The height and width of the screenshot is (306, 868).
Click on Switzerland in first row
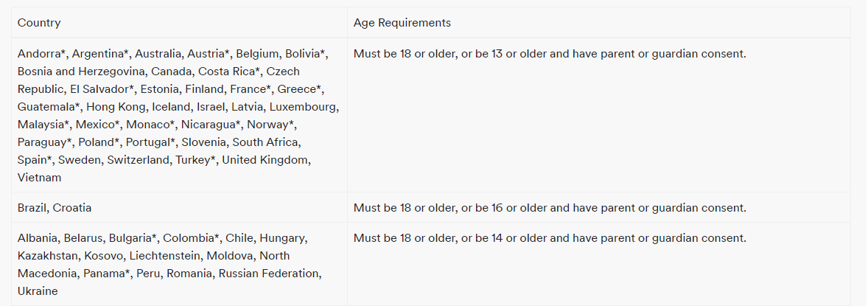[x=139, y=160]
